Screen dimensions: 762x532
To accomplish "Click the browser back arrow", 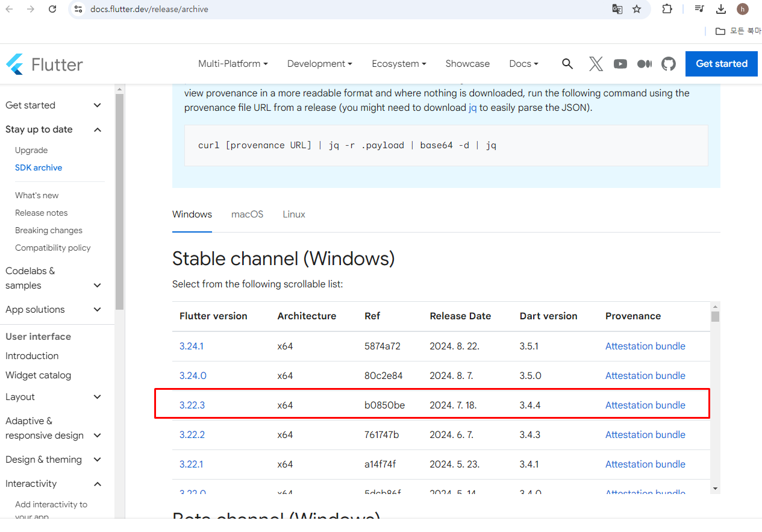I will click(10, 9).
